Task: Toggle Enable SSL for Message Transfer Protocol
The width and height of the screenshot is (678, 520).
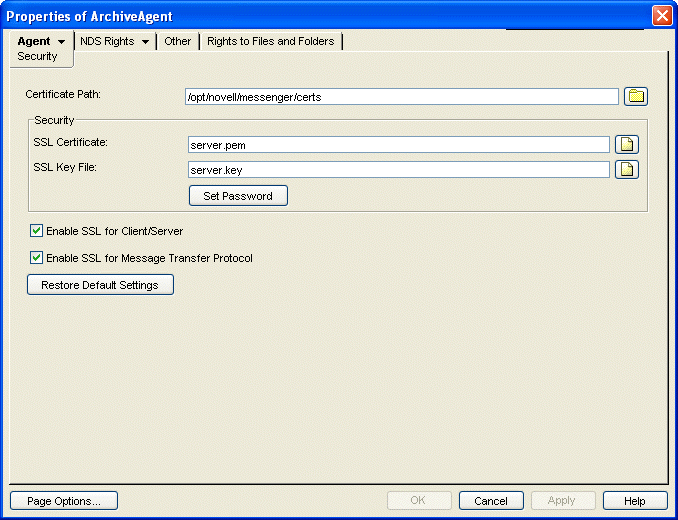Action: 36,258
